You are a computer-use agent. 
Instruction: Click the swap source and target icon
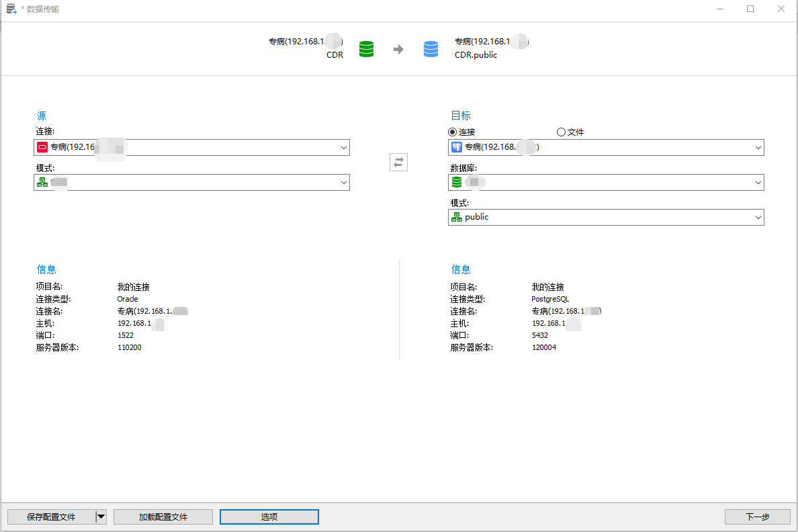pyautogui.click(x=398, y=163)
